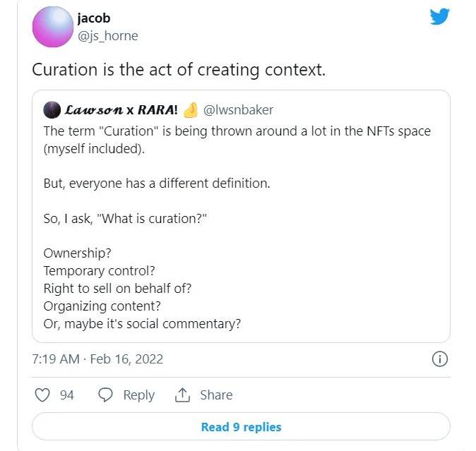
Task: Like the tweet with heart icon
Action: point(42,395)
